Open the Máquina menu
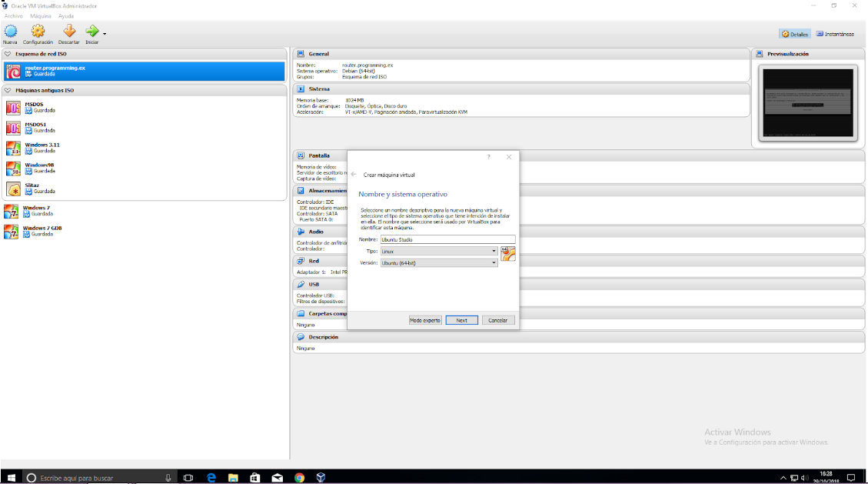Image resolution: width=868 pixels, height=484 pixels. click(41, 15)
